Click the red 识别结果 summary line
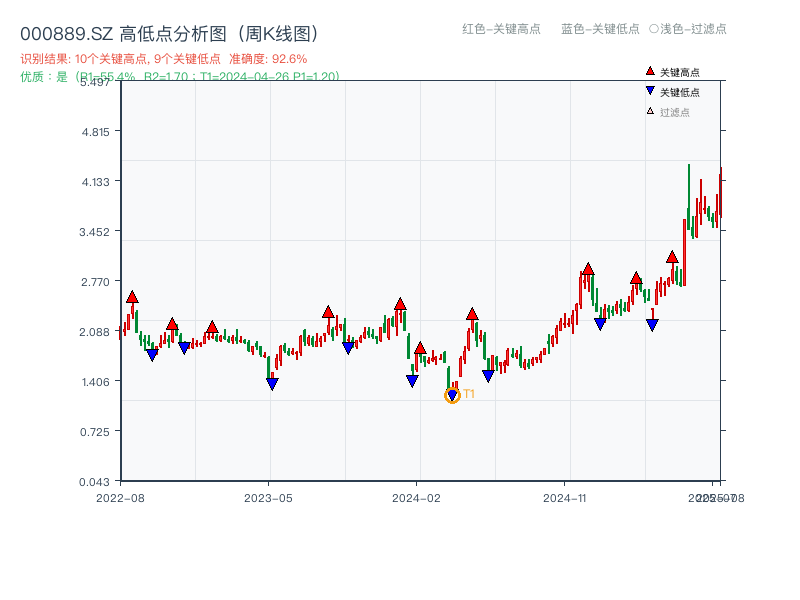The height and width of the screenshot is (600, 800). click(164, 59)
